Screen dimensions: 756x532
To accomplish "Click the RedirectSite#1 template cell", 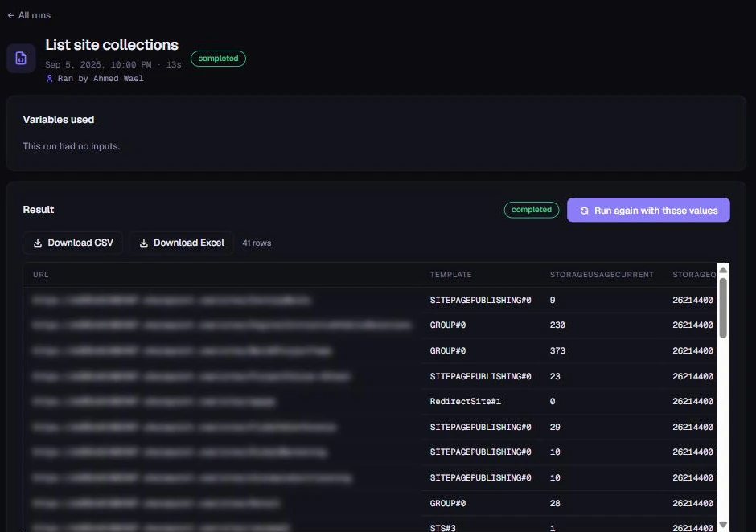I will pyautogui.click(x=466, y=401).
